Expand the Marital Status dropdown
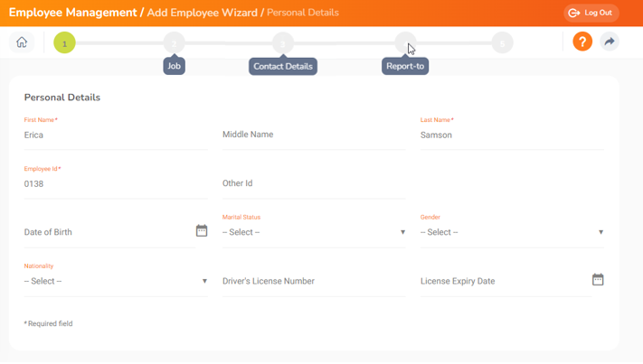The image size is (643, 364). point(314,232)
